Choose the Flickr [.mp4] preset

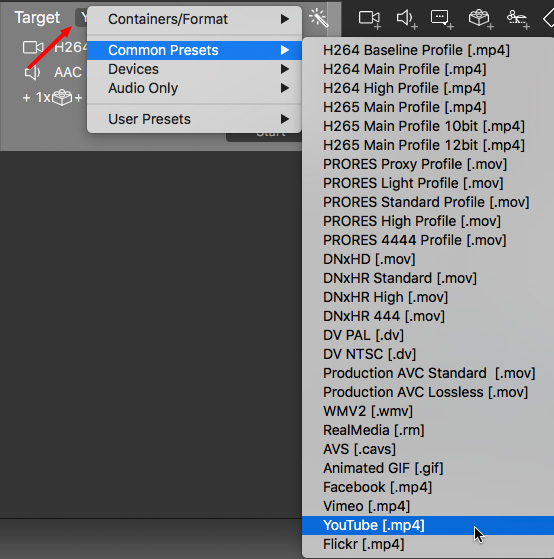428,544
